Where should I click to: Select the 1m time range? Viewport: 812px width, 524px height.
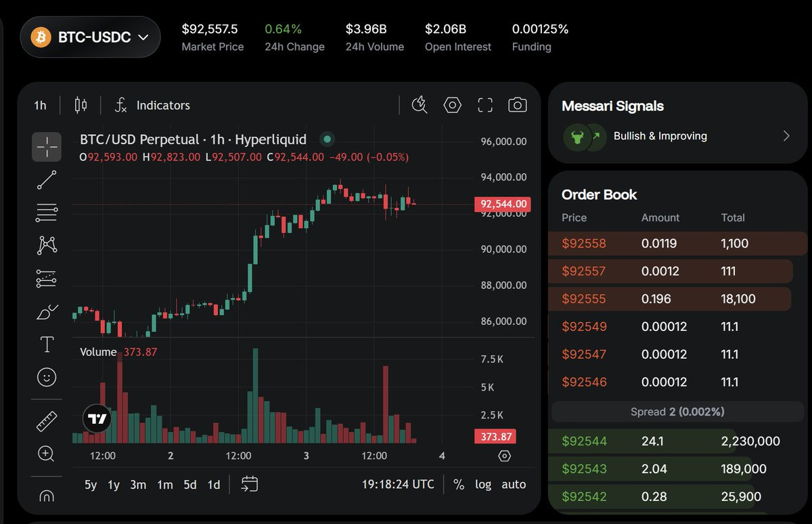point(164,484)
